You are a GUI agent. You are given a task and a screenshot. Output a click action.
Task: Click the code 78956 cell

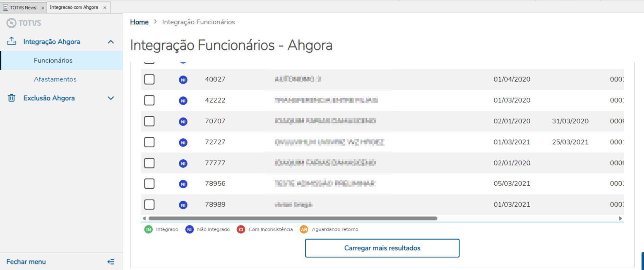tap(215, 184)
